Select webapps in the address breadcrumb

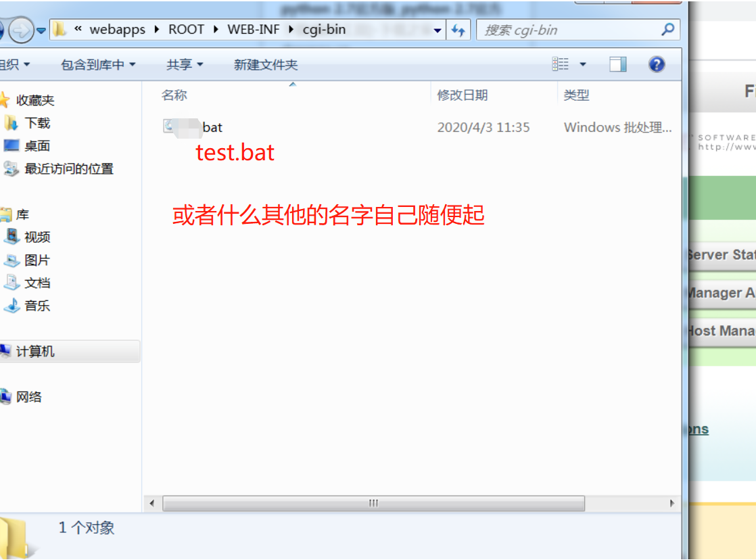[117, 30]
